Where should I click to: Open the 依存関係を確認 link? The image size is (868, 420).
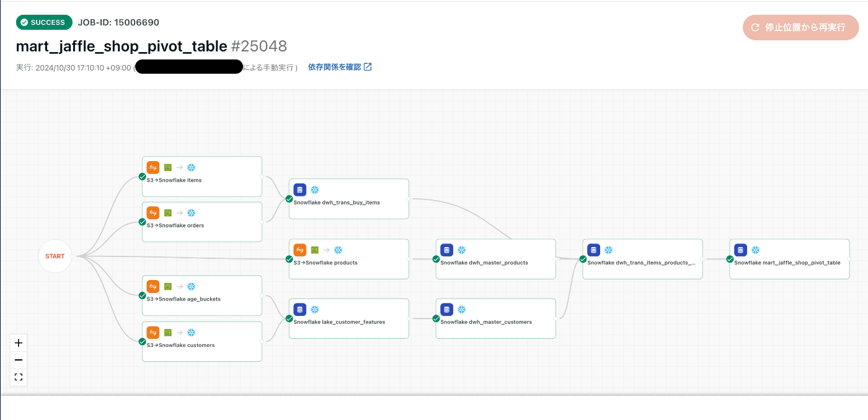click(340, 67)
